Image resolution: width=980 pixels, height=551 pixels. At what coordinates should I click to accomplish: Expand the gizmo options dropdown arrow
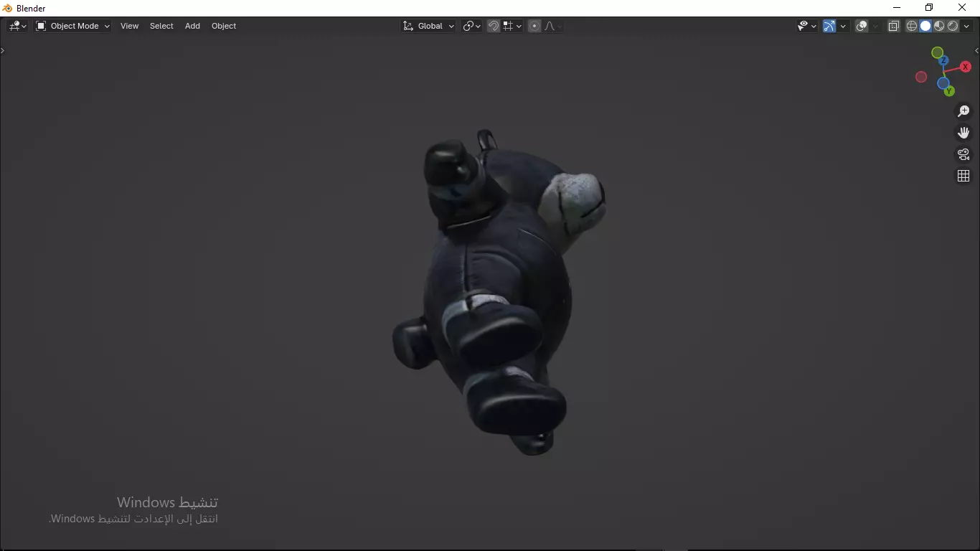tap(843, 26)
